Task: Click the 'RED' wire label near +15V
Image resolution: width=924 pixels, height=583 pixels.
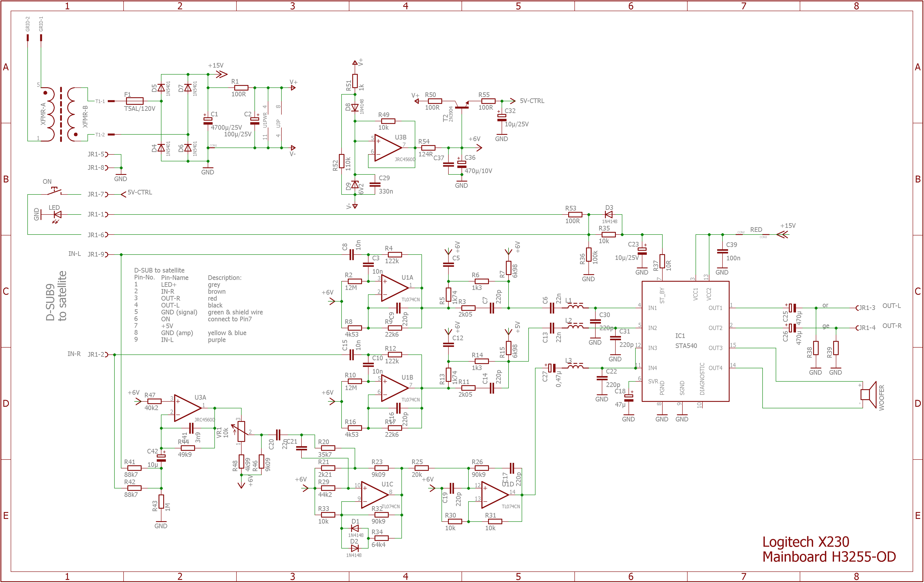Action: coord(756,230)
